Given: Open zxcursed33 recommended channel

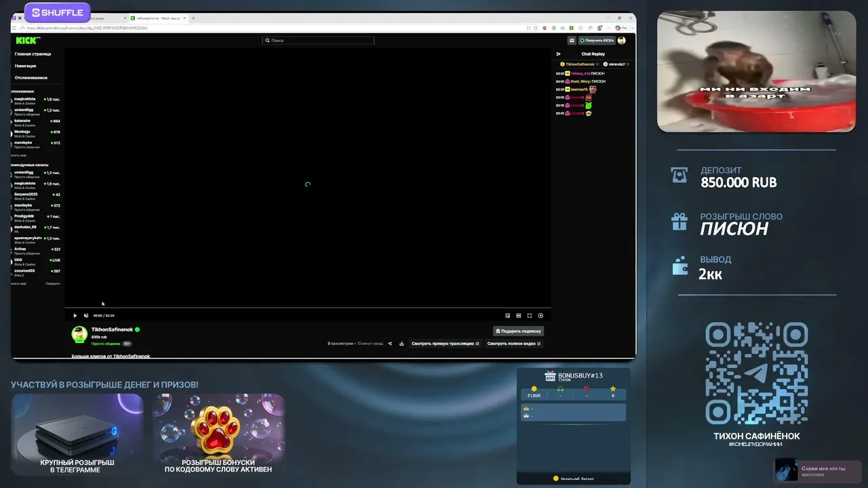Looking at the screenshot, I should [x=37, y=272].
